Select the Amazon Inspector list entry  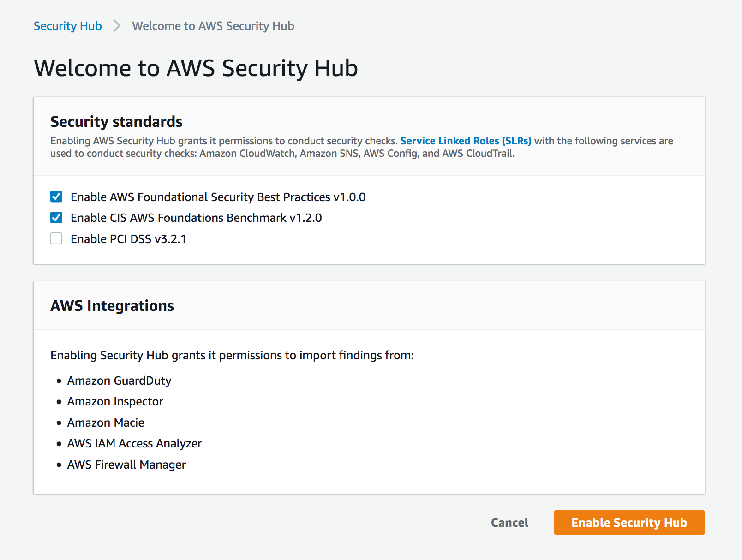115,401
